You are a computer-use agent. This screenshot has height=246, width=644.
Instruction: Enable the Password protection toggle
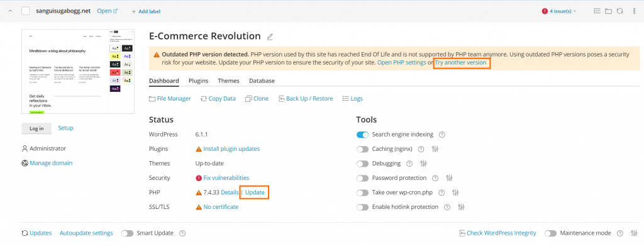pos(363,178)
